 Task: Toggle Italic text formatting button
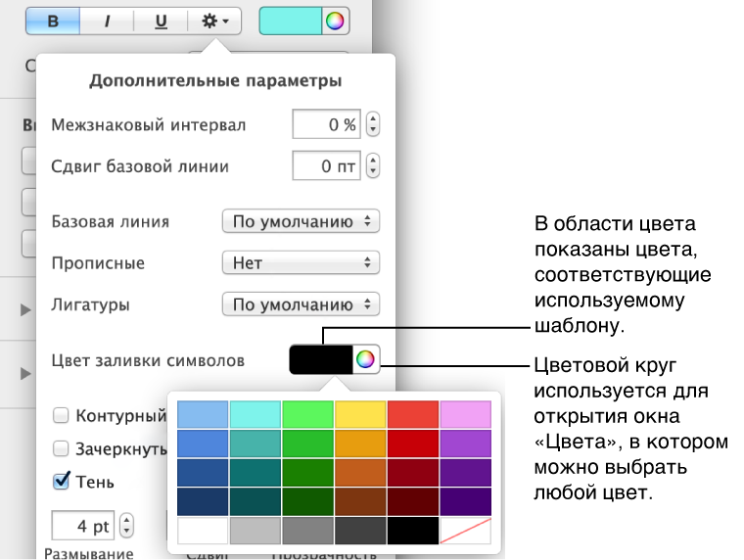click(107, 21)
